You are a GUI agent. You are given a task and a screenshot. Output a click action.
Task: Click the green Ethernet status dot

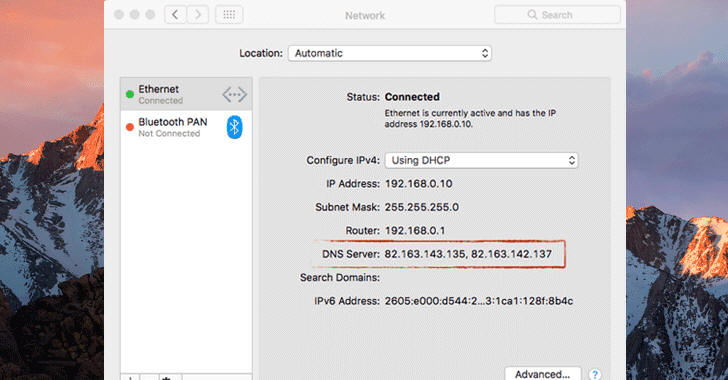tap(130, 94)
